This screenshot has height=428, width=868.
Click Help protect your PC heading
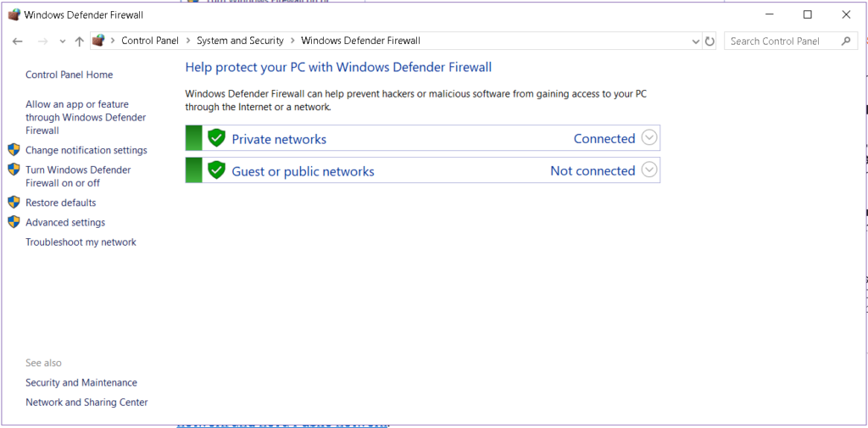[338, 67]
